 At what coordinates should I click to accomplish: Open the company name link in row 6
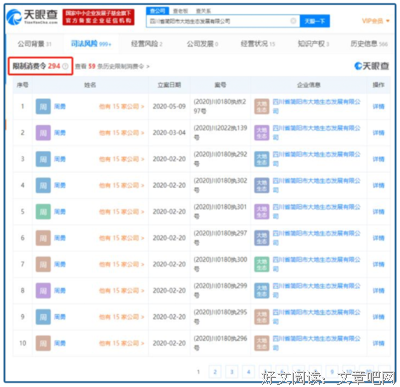tap(317, 238)
